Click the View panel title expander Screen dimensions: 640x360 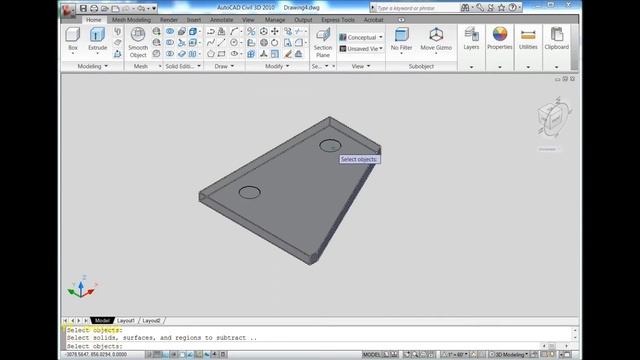(361, 66)
